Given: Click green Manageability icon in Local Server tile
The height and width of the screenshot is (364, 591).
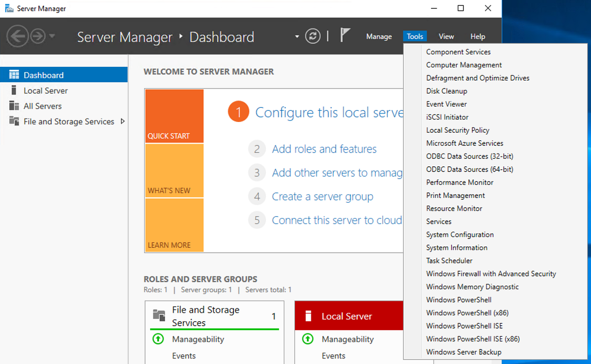Looking at the screenshot, I should [x=308, y=339].
